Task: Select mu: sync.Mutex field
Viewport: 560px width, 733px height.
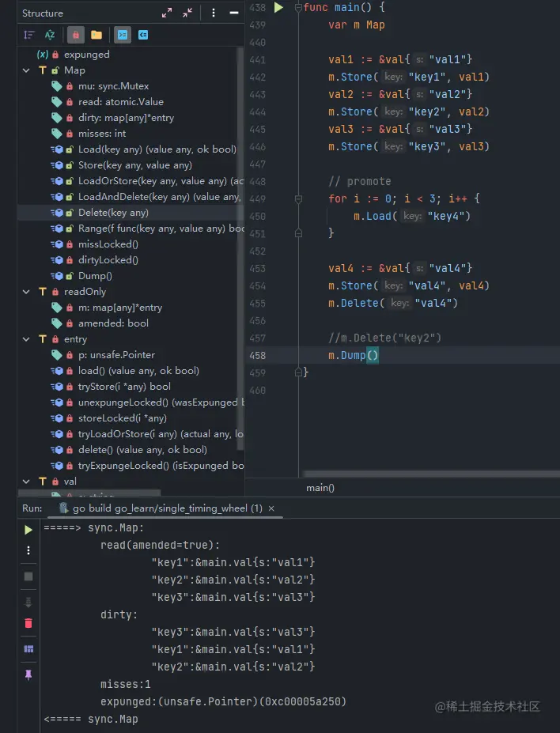Action: 114,86
